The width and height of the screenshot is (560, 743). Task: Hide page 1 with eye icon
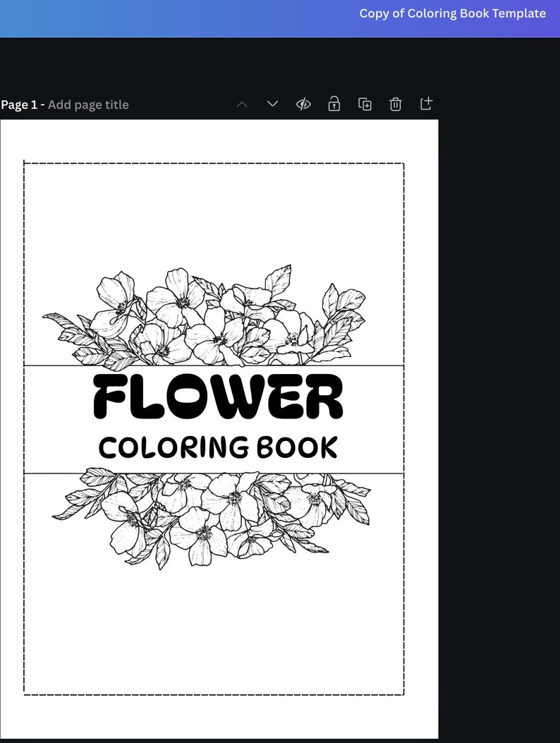click(303, 104)
